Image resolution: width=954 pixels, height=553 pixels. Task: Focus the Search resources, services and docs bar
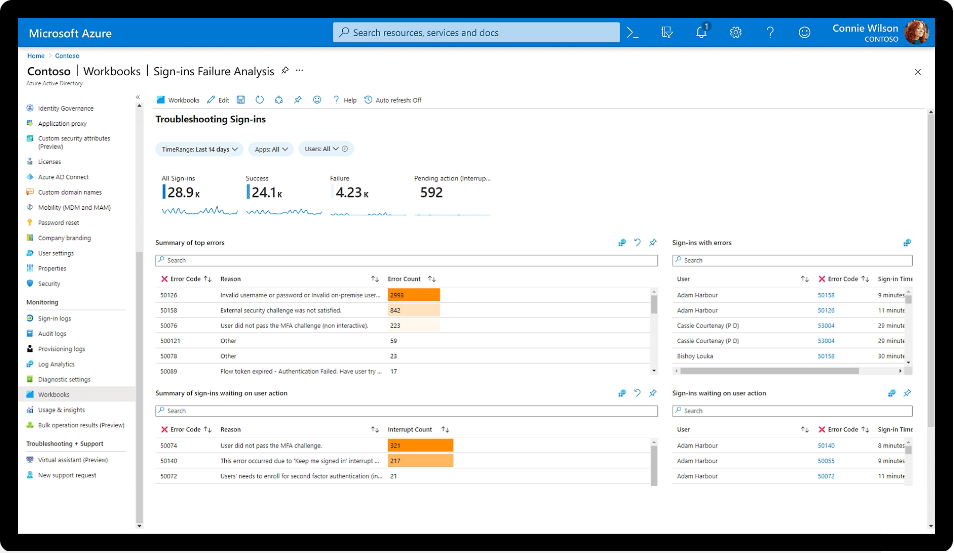pos(476,32)
